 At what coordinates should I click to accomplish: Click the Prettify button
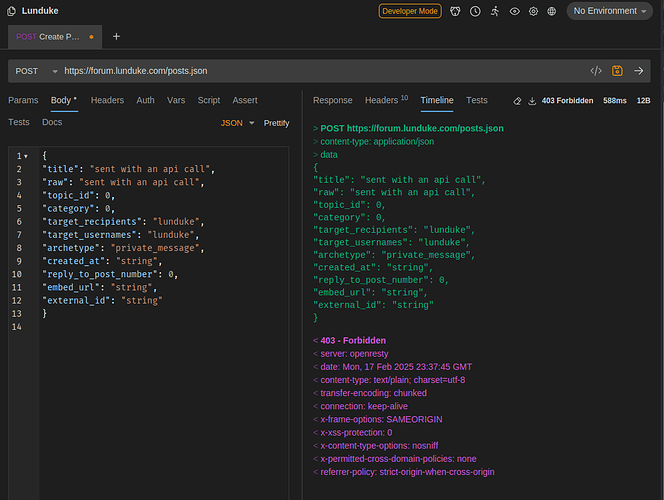pos(276,123)
